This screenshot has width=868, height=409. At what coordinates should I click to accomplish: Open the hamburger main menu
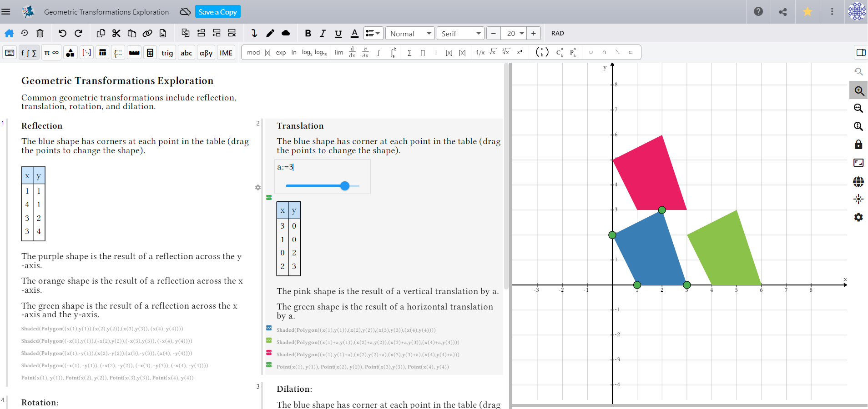tap(6, 12)
